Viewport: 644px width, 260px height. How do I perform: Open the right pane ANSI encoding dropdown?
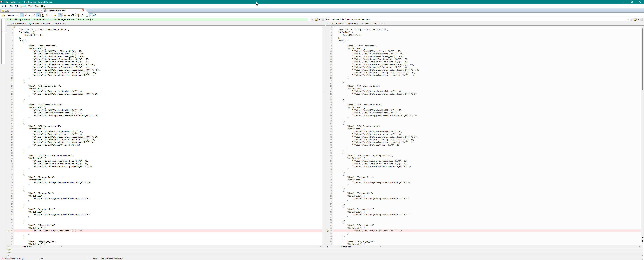[377, 23]
